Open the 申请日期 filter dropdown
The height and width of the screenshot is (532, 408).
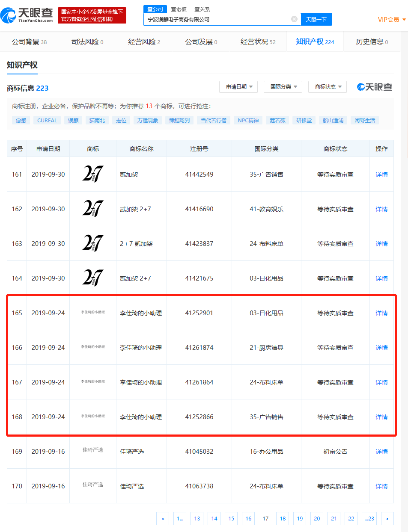pyautogui.click(x=239, y=87)
